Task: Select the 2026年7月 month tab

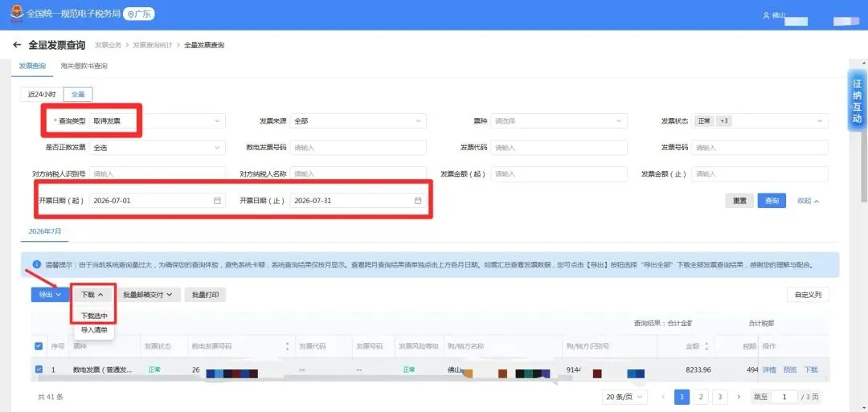Action: click(45, 231)
